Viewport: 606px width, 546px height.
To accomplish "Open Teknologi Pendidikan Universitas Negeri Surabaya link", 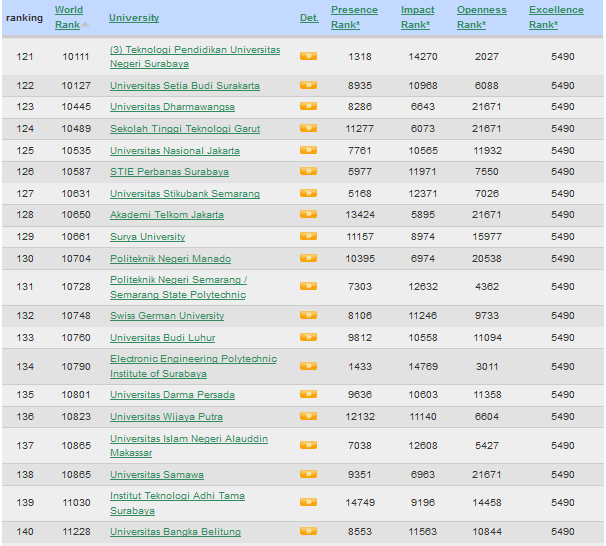I will point(195,57).
